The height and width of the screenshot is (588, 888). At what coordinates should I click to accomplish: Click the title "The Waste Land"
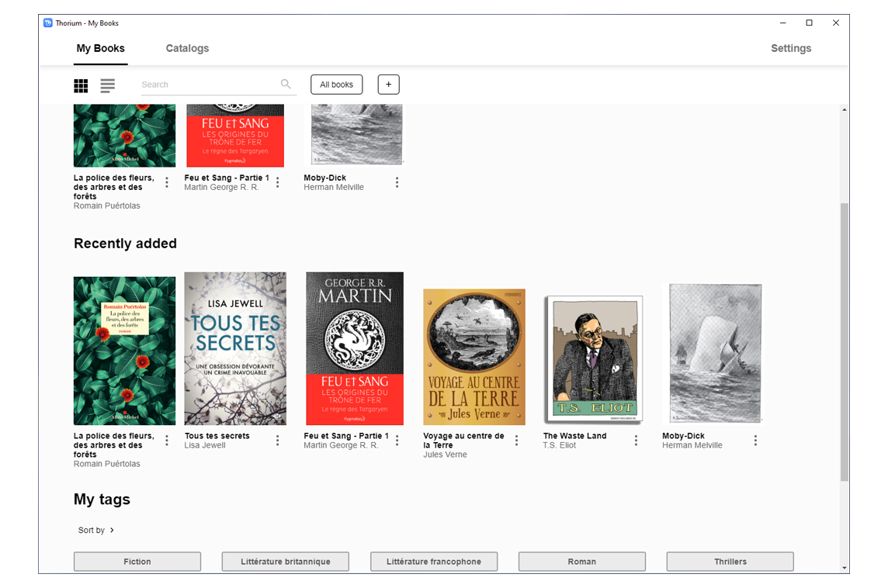tap(575, 436)
